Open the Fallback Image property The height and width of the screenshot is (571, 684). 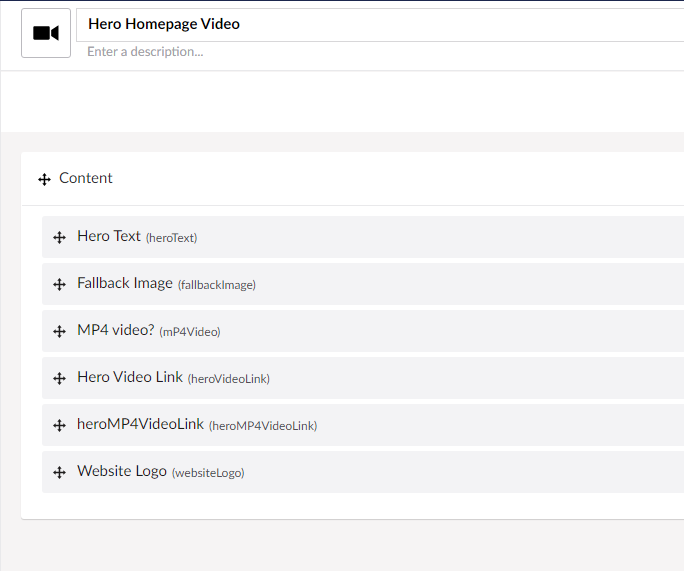click(125, 283)
